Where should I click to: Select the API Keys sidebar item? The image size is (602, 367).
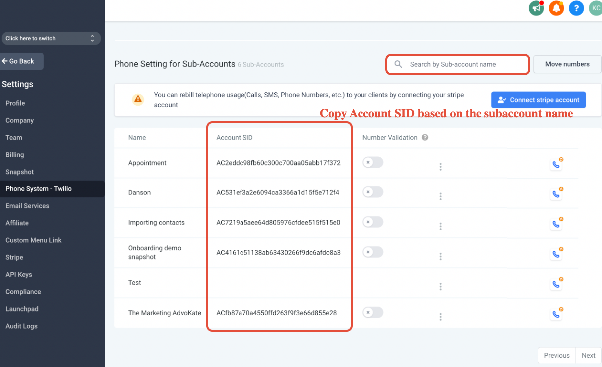19,274
